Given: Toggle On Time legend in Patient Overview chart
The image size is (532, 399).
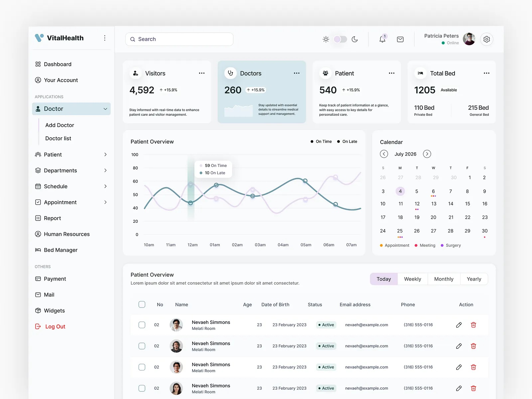Looking at the screenshot, I should (321, 141).
